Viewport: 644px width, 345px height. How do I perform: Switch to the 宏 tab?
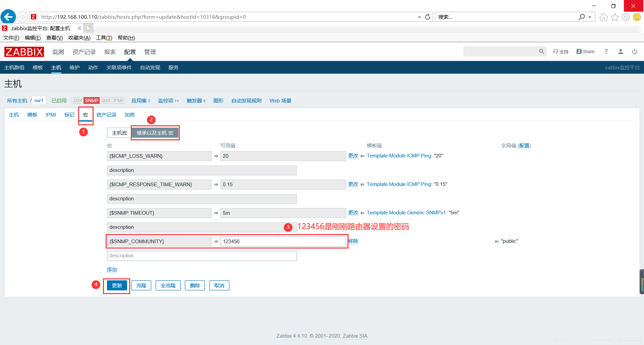[x=86, y=115]
